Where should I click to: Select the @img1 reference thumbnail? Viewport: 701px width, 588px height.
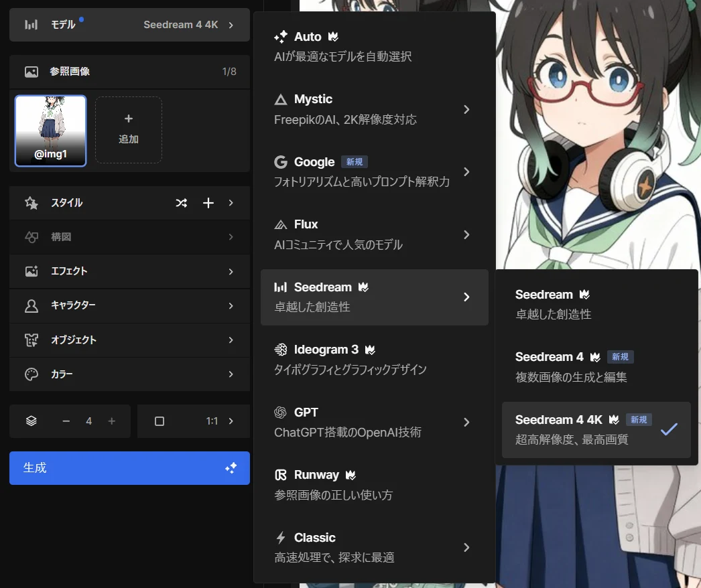pos(50,131)
